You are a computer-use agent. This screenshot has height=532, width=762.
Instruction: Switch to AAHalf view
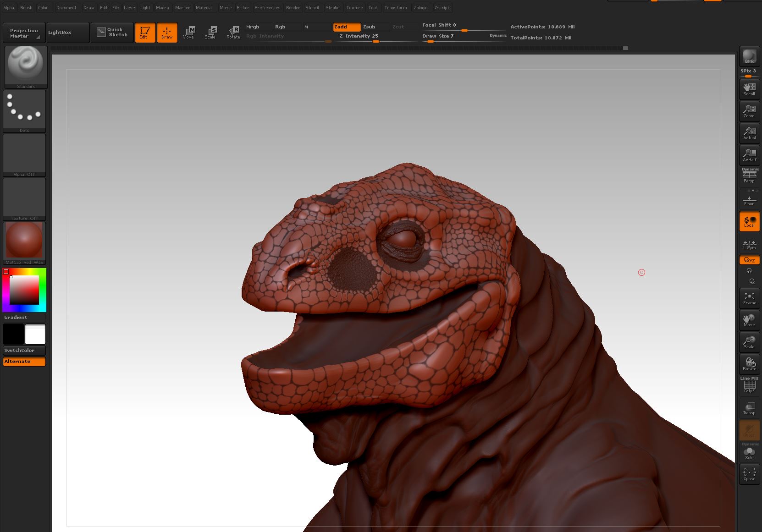(749, 155)
